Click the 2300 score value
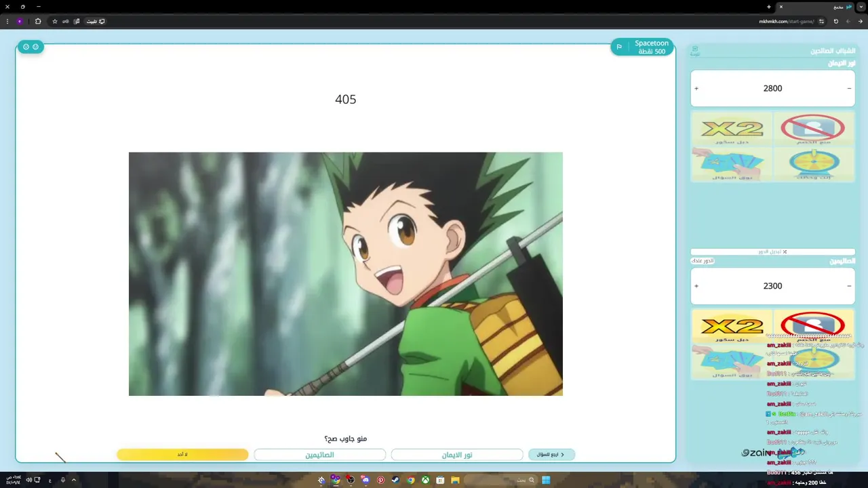 pos(772,286)
